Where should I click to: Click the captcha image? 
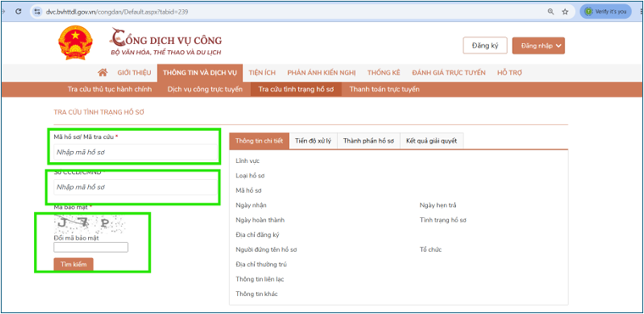point(90,223)
